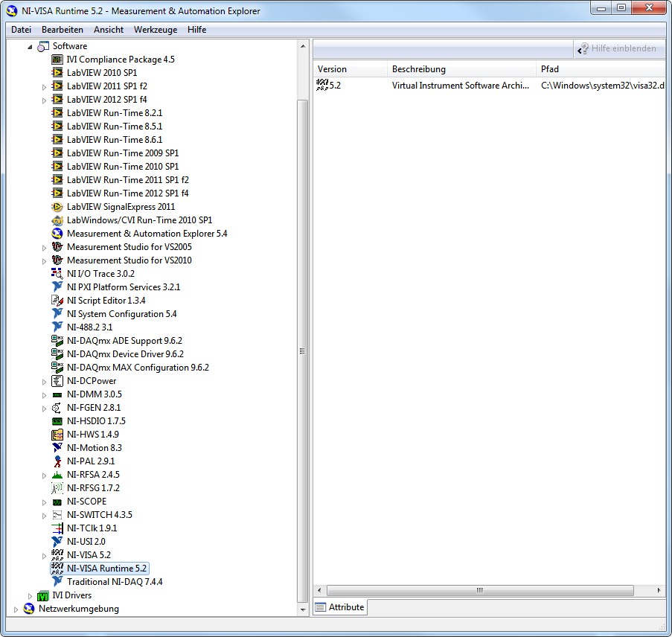Click the NI-PAL 2.9.1 icon
The width and height of the screenshot is (672, 637).
click(x=57, y=461)
